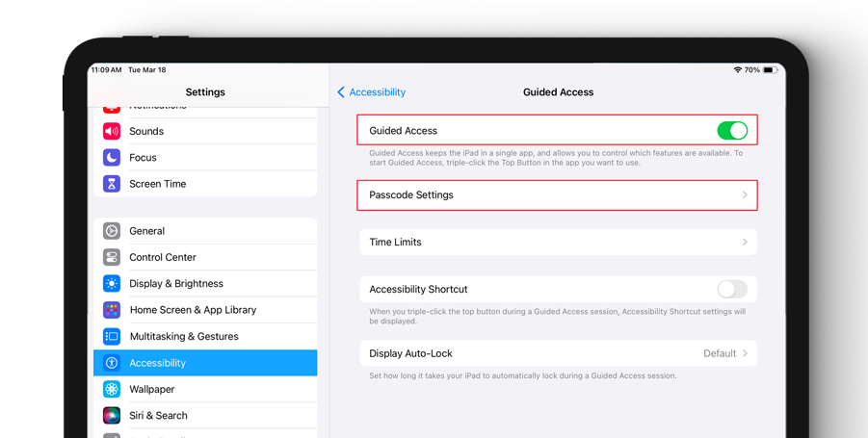The width and height of the screenshot is (868, 438).
Task: Click the General gear icon
Action: [x=112, y=231]
